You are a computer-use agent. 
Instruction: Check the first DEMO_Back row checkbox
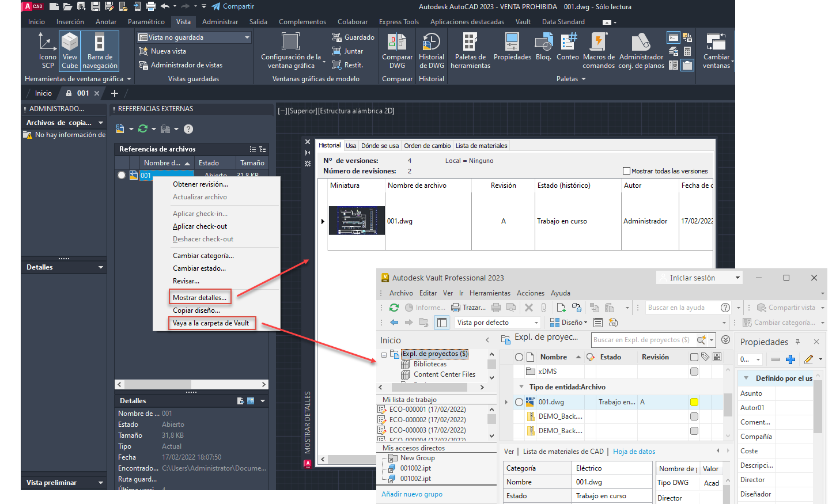tap(694, 416)
